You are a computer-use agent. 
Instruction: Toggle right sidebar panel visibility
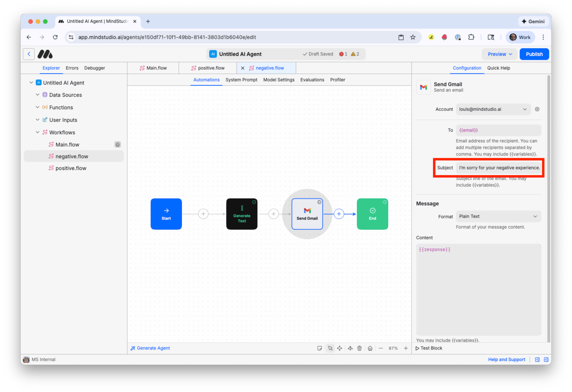point(546,360)
